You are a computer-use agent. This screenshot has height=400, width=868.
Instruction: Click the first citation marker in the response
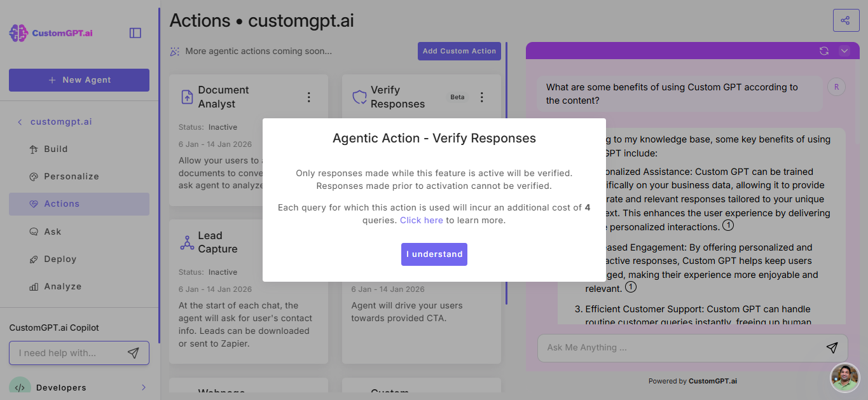(x=728, y=224)
